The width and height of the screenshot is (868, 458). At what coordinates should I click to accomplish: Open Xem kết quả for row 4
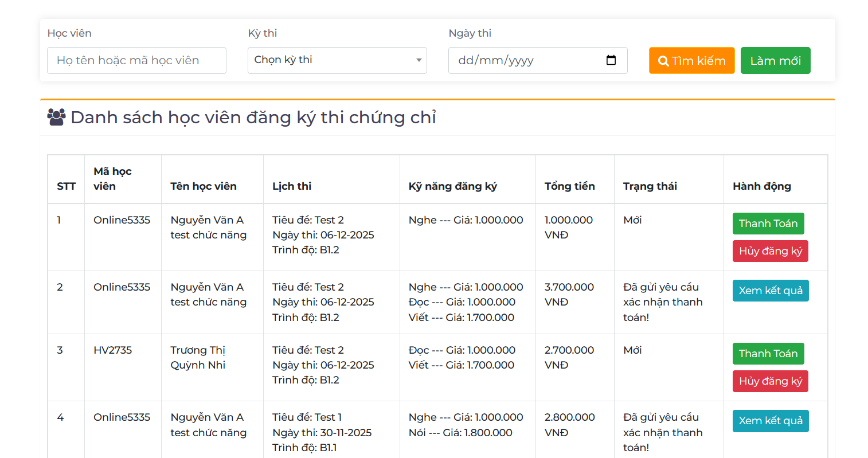[x=770, y=421]
